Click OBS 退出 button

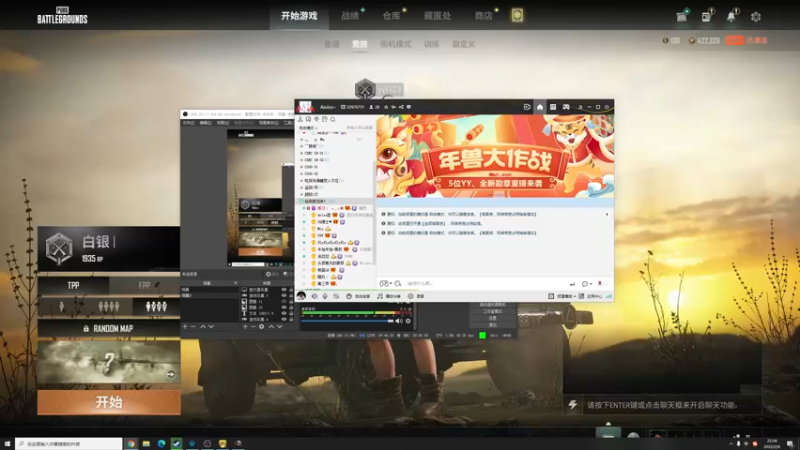492,324
